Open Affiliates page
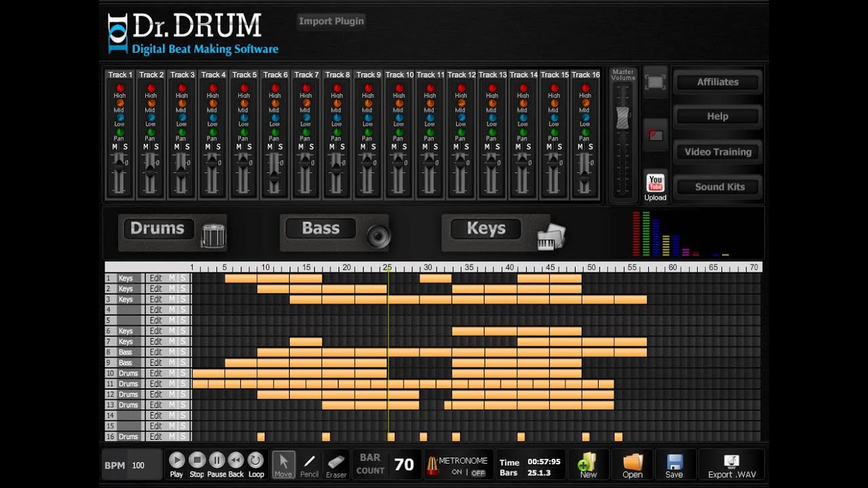The image size is (868, 488). click(717, 82)
